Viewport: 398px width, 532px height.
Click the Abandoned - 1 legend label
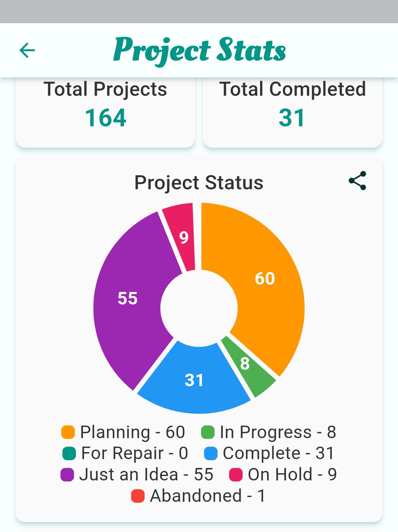coord(207,496)
